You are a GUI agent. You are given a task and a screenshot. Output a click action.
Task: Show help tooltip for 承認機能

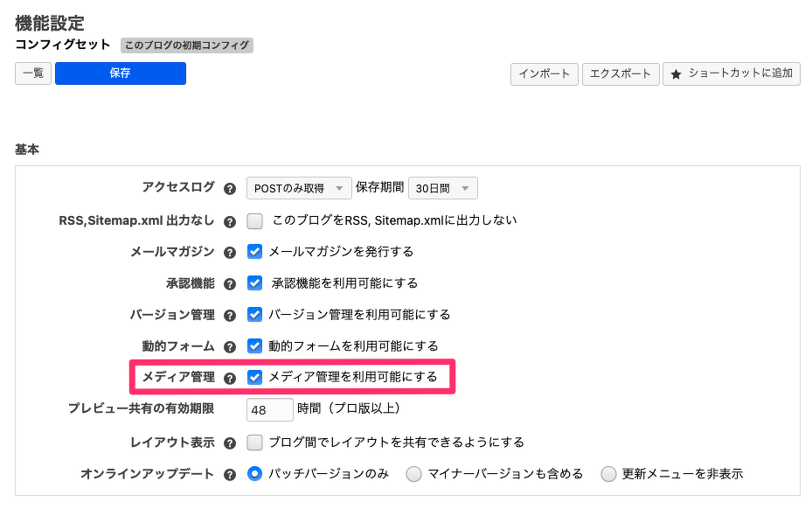click(230, 283)
